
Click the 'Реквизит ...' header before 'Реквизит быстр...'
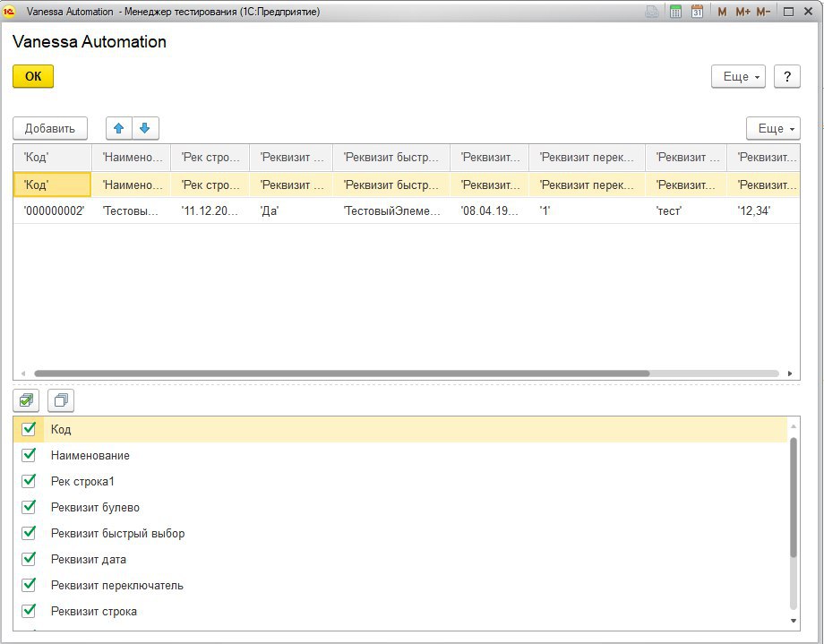pos(292,157)
